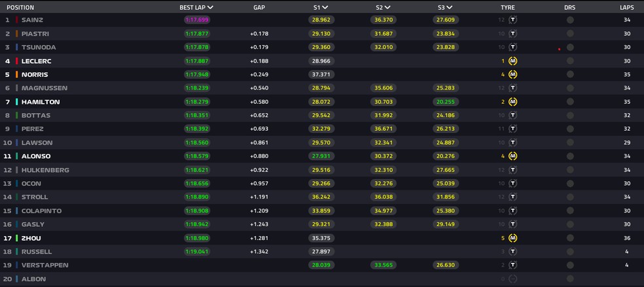Open the S2 sector column dropdown

pyautogui.click(x=383, y=7)
